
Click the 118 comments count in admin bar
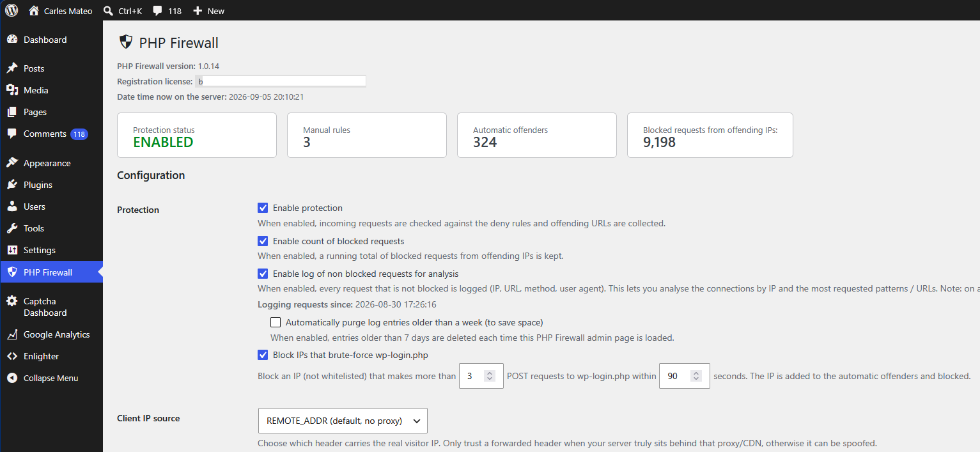(x=175, y=11)
